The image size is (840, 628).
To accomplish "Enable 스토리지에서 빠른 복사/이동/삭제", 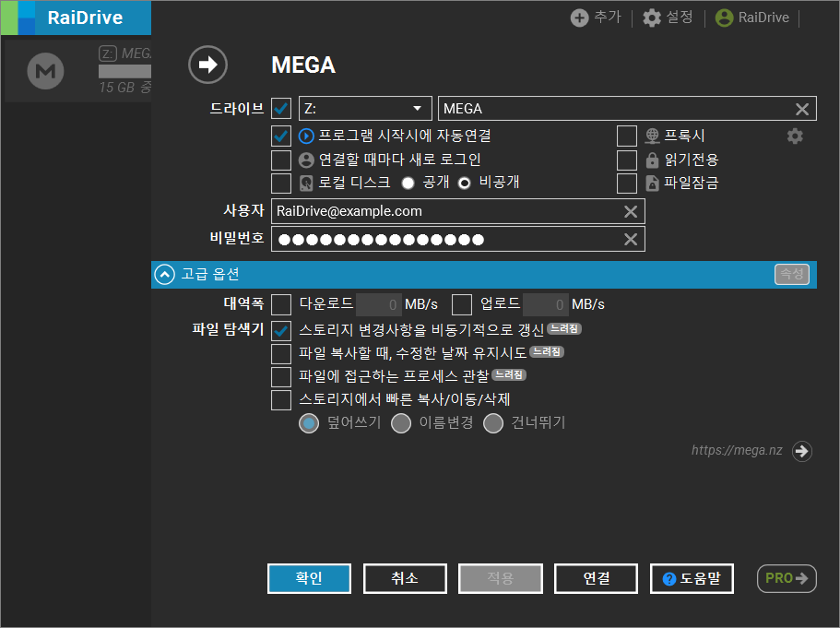I will 281,399.
